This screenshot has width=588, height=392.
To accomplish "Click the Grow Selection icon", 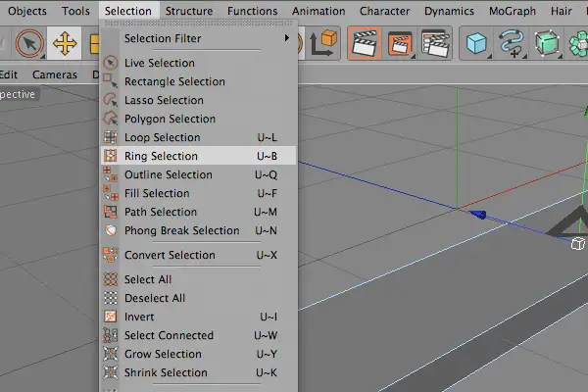I will coord(110,354).
